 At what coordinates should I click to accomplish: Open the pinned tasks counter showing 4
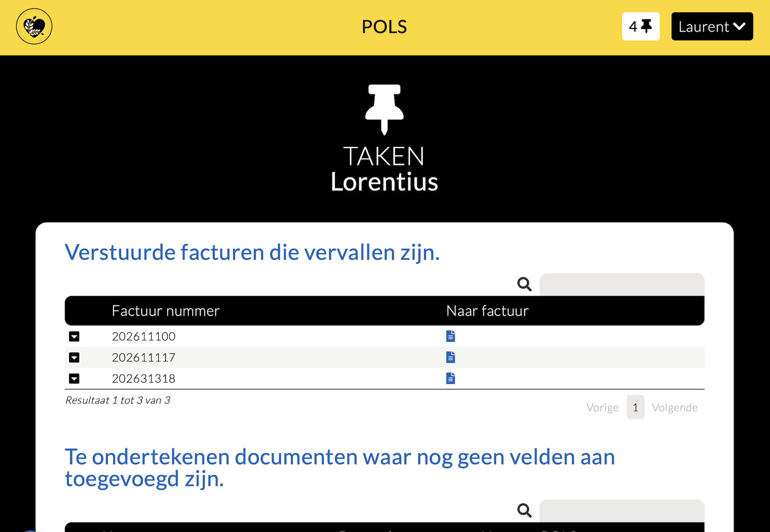[641, 26]
